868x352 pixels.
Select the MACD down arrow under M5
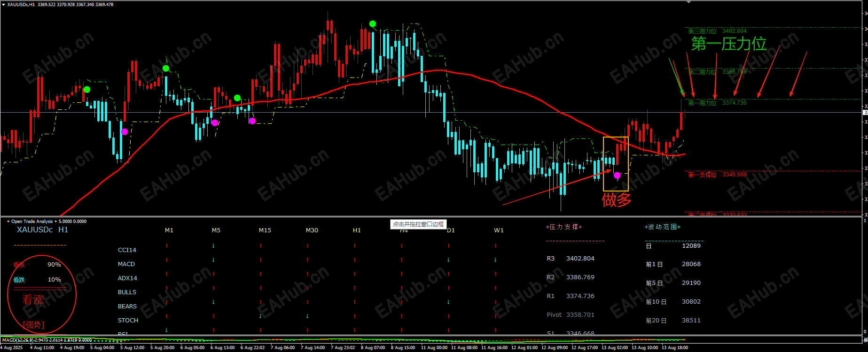tap(213, 260)
